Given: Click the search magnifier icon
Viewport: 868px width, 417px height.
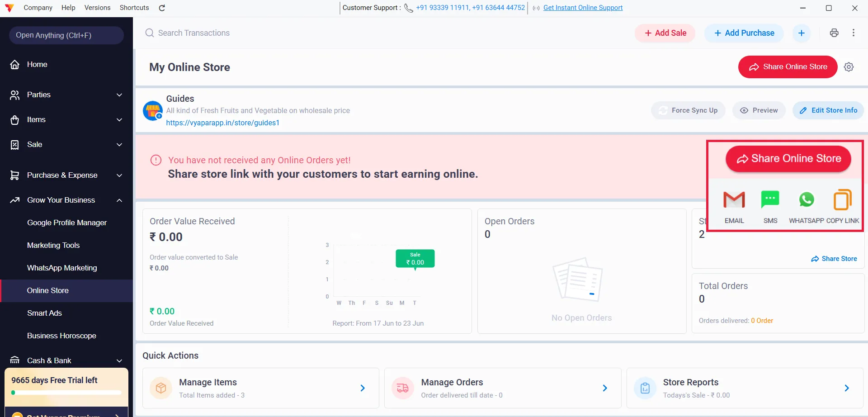Looking at the screenshot, I should click(150, 33).
